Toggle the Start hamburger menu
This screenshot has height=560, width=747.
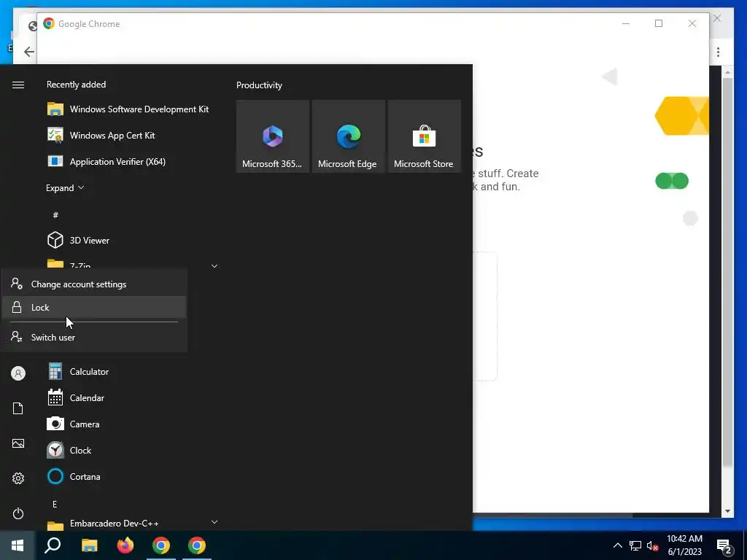[18, 85]
